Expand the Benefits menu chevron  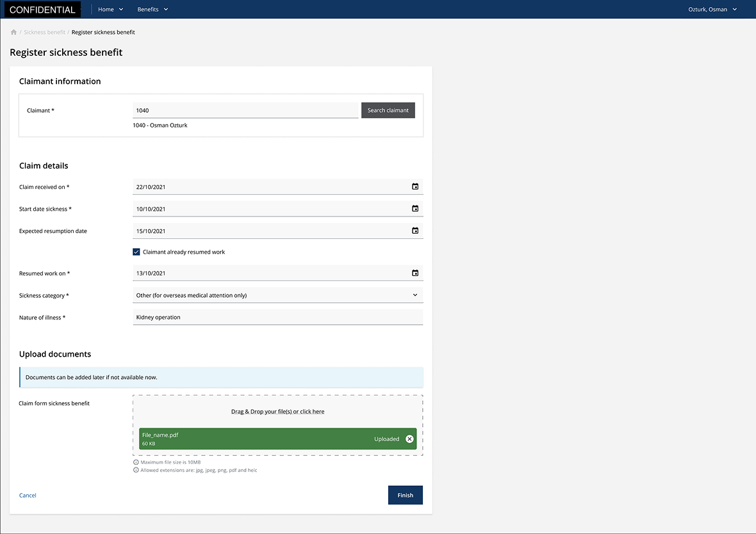tap(166, 10)
